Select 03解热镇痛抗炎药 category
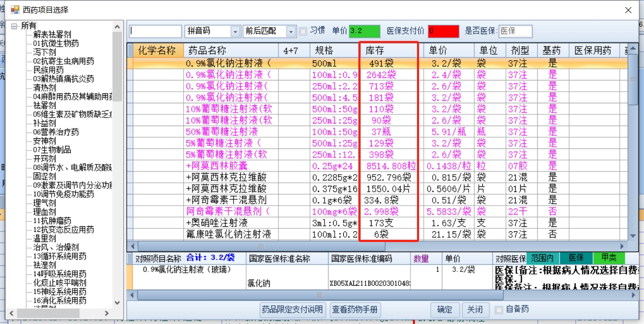Image resolution: width=644 pixels, height=324 pixels. 63,79
